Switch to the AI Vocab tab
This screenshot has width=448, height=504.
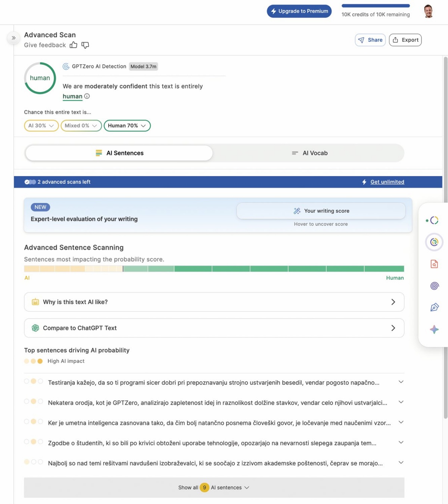click(x=309, y=153)
